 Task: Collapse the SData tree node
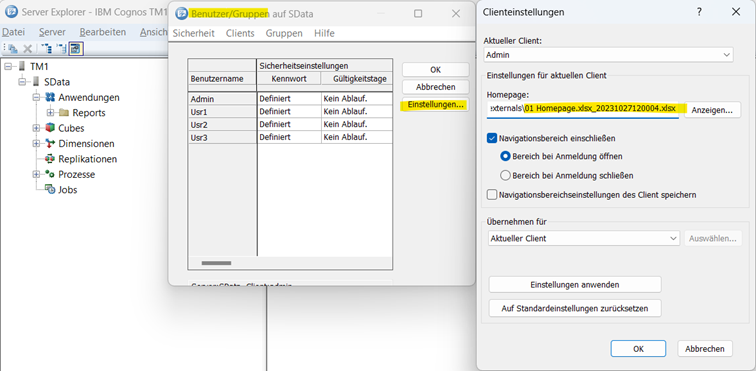[x=22, y=82]
